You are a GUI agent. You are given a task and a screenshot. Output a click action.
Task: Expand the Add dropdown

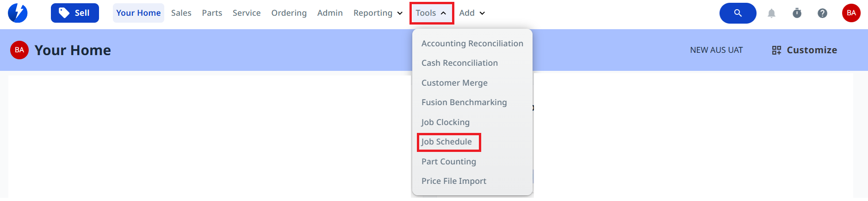click(472, 13)
